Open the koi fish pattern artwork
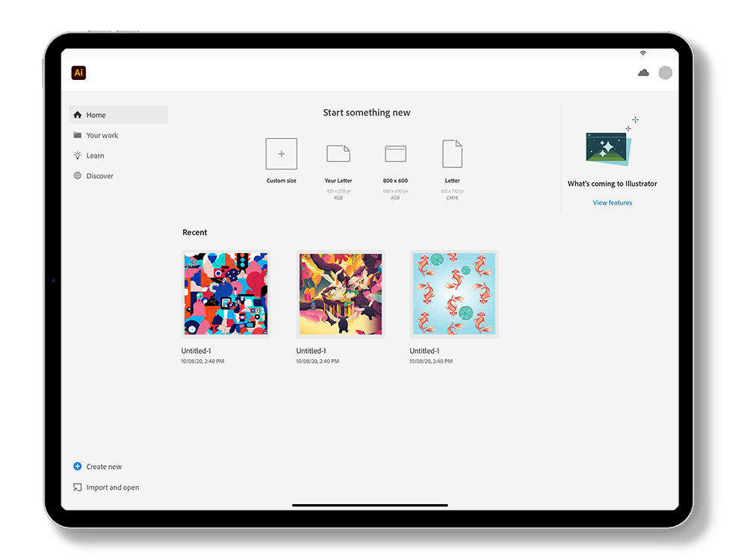747x560 pixels. (x=454, y=294)
